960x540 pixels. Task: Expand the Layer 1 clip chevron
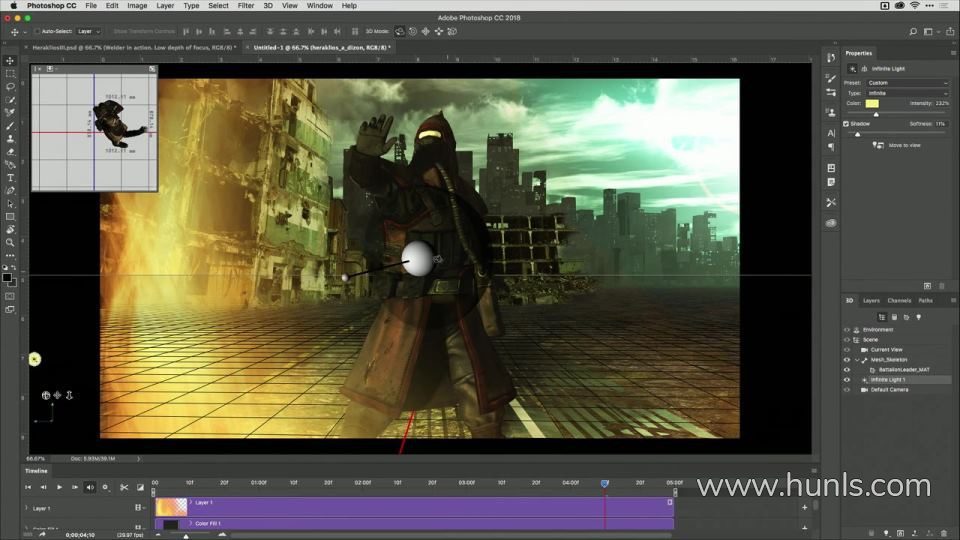pos(191,502)
